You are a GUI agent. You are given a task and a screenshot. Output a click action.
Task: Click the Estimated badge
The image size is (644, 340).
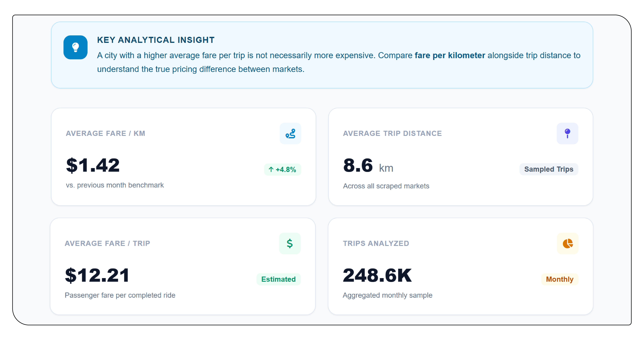[278, 279]
